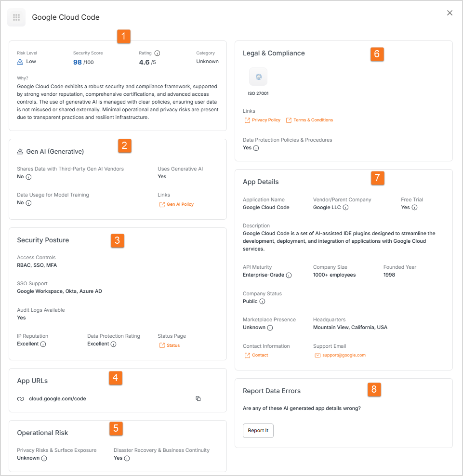Open the Privacy Policy link
Screen dimensions: 463x476
coord(262,120)
